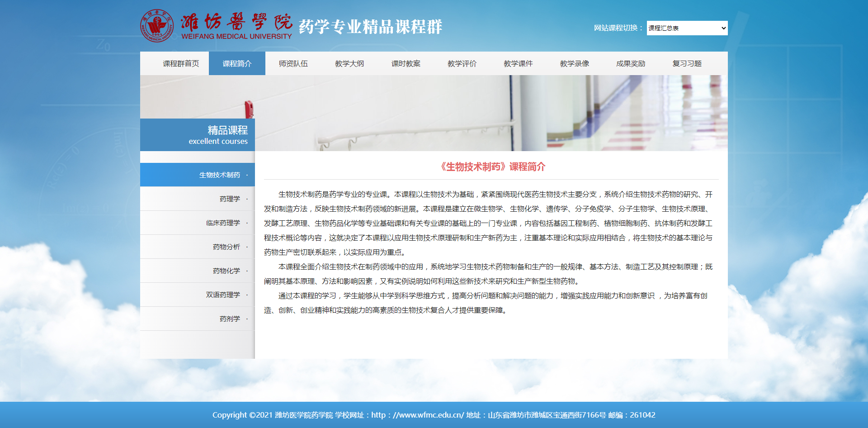Open the 药理学 course link
Image resolution: width=868 pixels, height=428 pixels.
tap(230, 199)
